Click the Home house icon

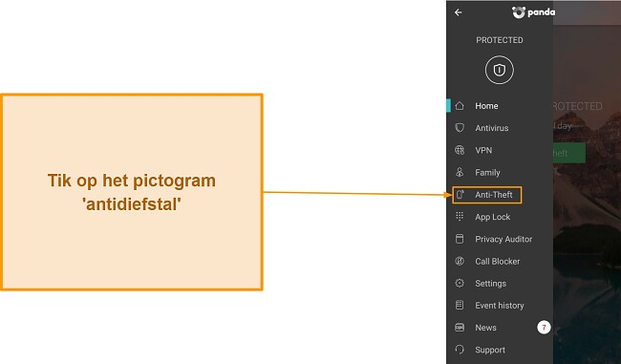(460, 106)
